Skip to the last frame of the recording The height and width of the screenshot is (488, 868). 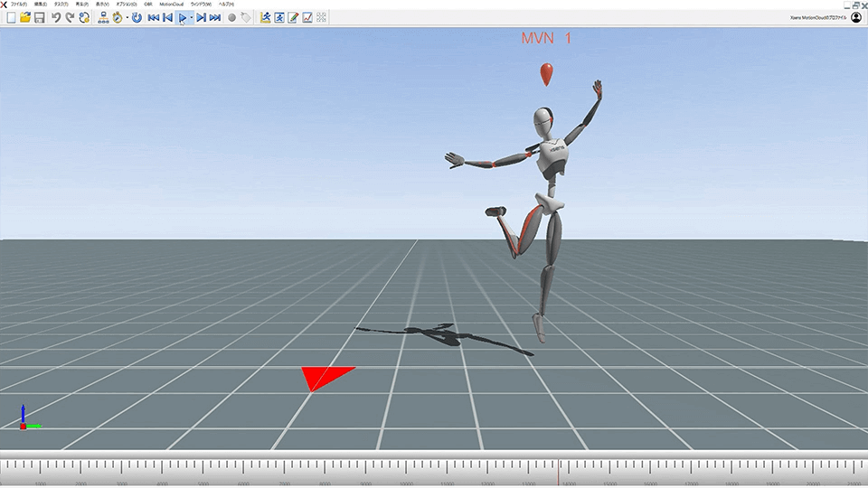(x=215, y=17)
